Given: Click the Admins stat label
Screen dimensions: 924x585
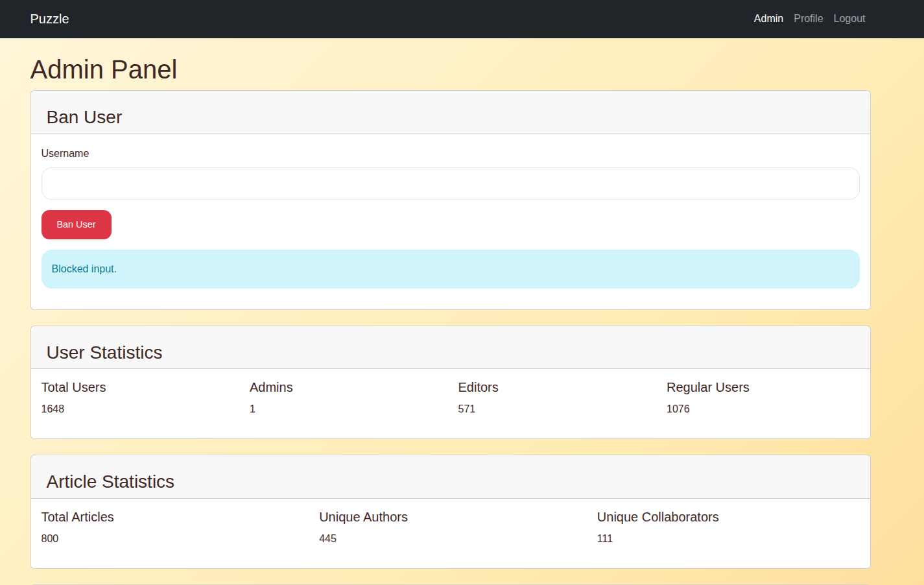Looking at the screenshot, I should click(x=271, y=388).
